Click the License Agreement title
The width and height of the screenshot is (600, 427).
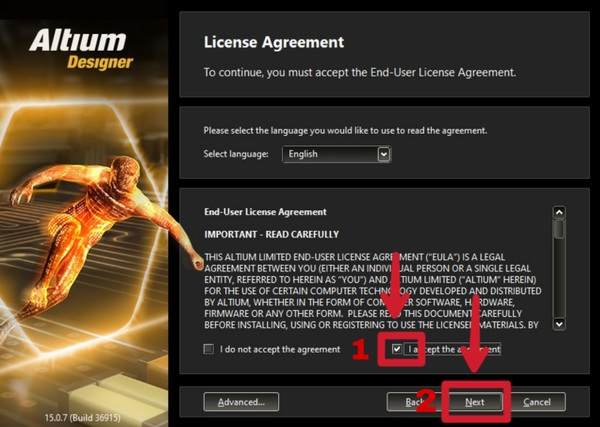tap(274, 42)
